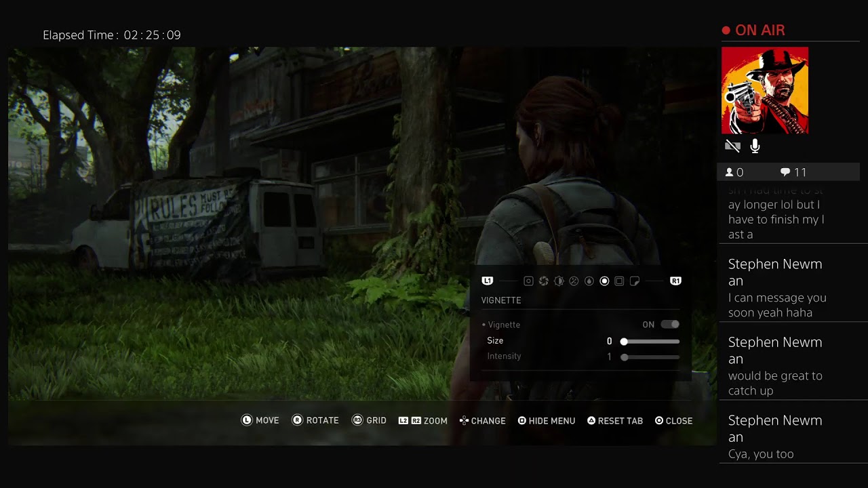
Task: Select the active Vignette circle tab icon
Action: pos(604,281)
